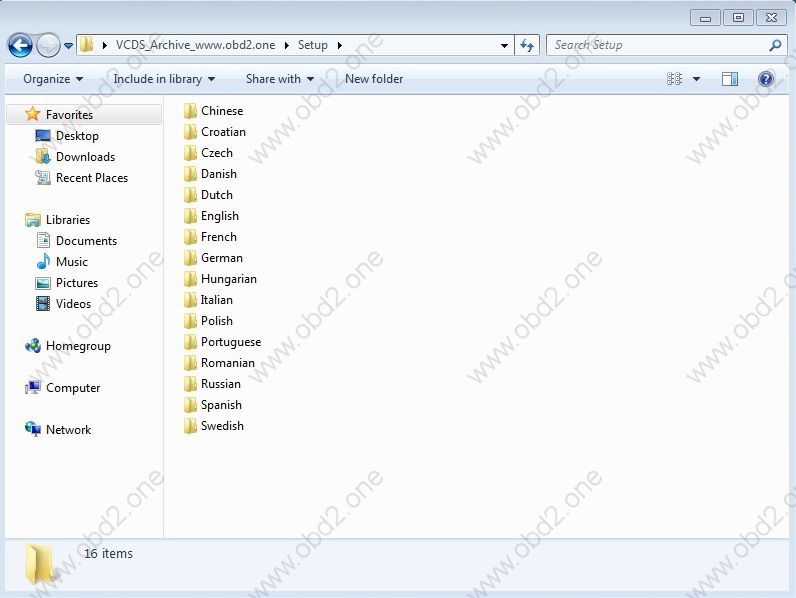Select the English folder icon
Screen dimensions: 796x598
pyautogui.click(x=190, y=216)
